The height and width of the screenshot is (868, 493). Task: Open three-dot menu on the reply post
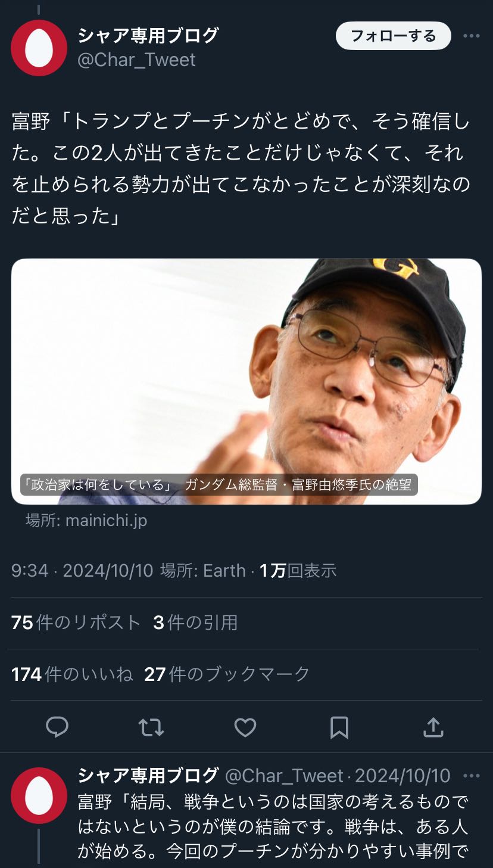(x=472, y=776)
